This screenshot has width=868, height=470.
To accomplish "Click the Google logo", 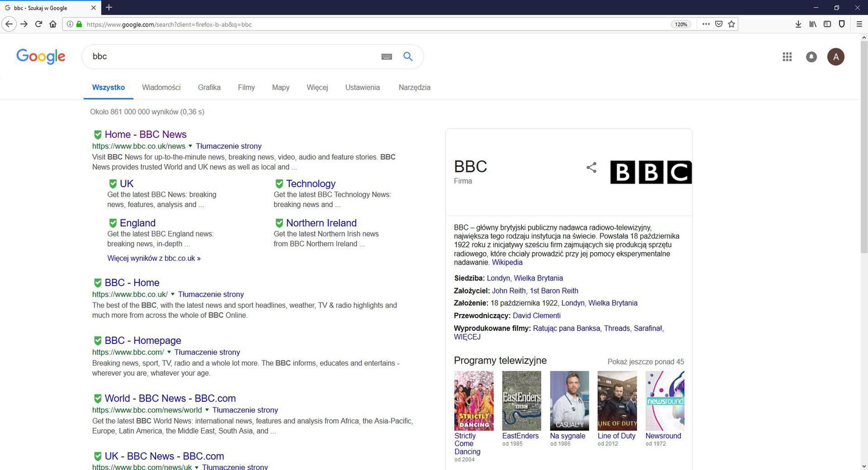I will [x=41, y=56].
